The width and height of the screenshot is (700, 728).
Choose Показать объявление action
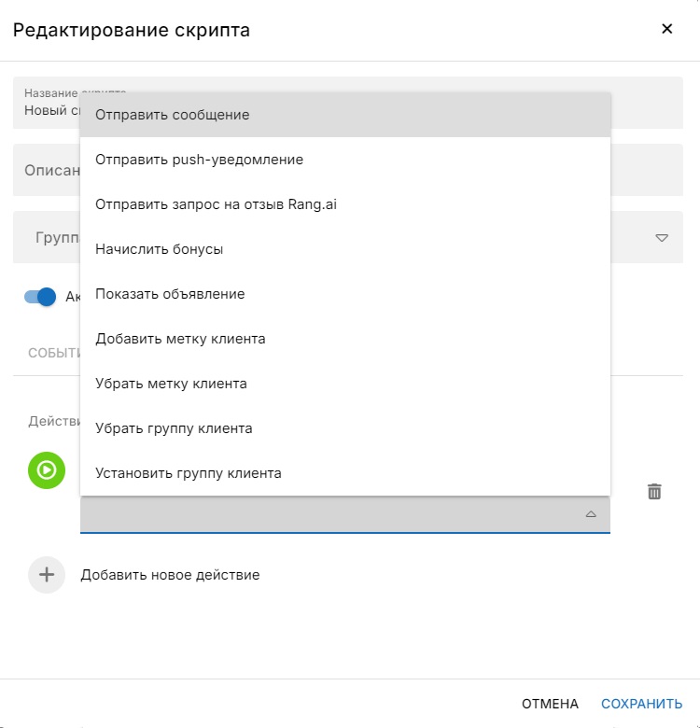coord(345,294)
